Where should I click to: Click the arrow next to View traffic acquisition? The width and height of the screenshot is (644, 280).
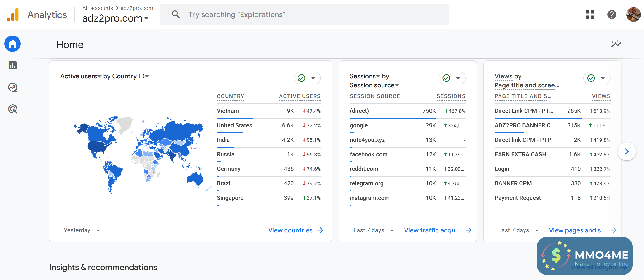(x=469, y=230)
